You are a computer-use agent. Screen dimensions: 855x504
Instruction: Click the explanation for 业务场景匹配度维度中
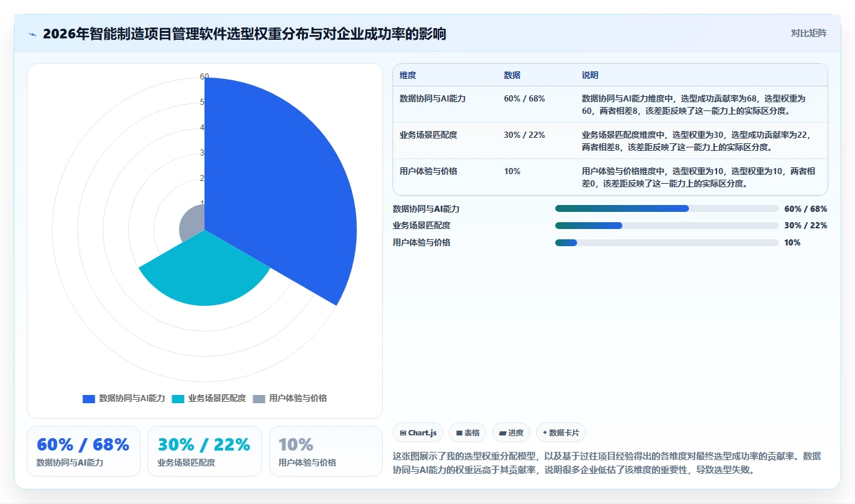tap(696, 141)
